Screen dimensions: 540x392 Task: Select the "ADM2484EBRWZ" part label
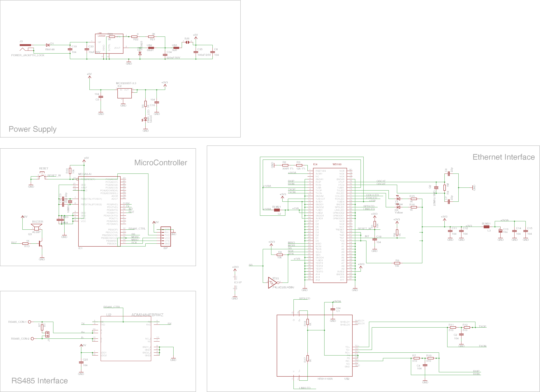147,315
